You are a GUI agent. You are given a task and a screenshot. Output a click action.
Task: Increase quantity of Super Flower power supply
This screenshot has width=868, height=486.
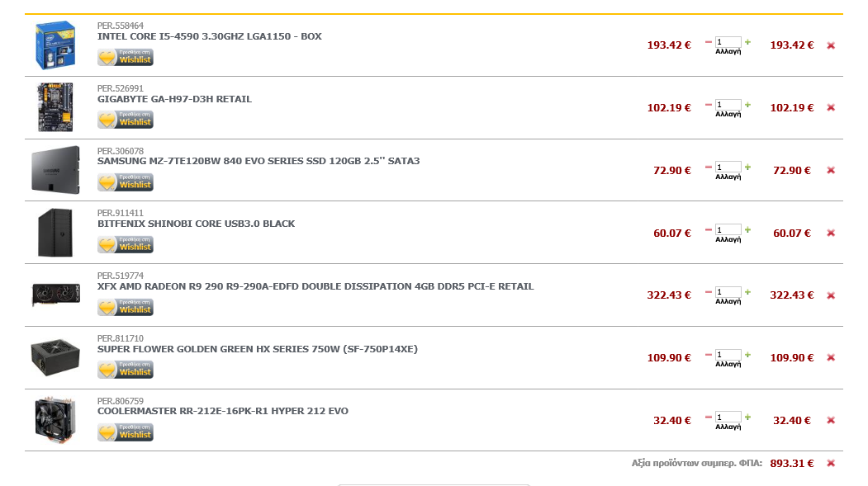tap(747, 355)
